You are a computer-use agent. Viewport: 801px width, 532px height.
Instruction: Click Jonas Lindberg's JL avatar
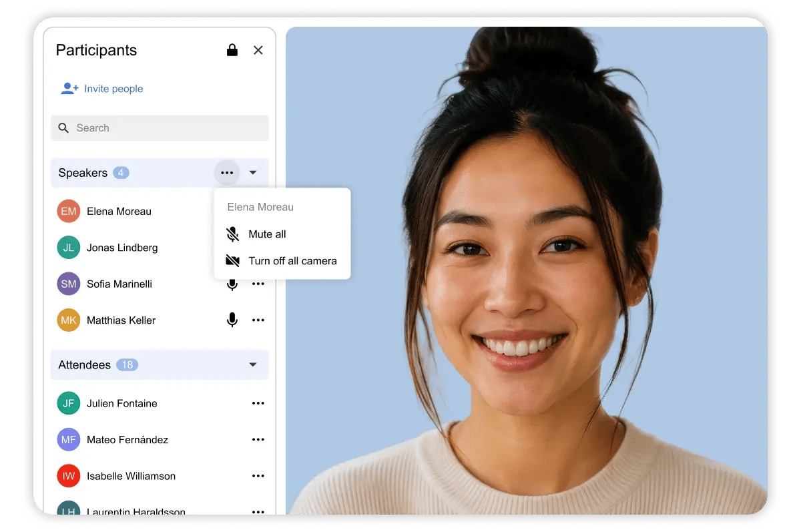69,248
